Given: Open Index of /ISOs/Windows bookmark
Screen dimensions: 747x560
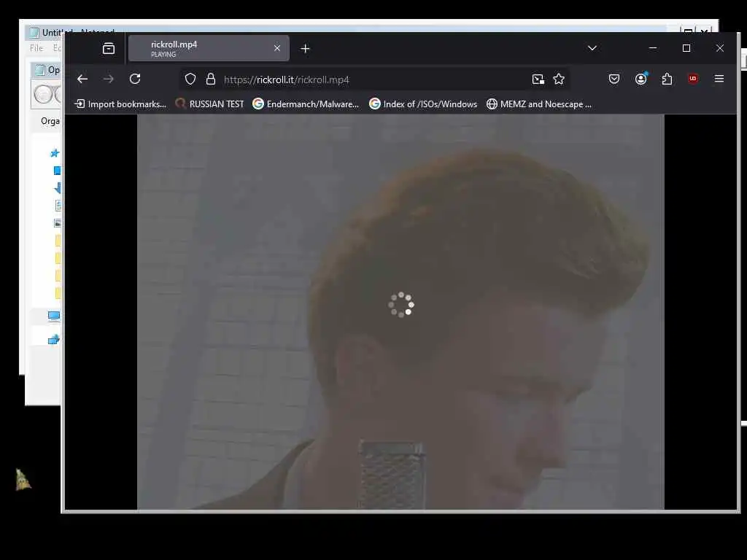Looking at the screenshot, I should pos(423,104).
